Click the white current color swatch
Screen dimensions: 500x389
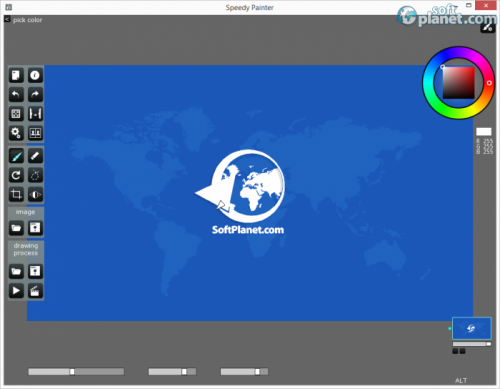pyautogui.click(x=483, y=131)
